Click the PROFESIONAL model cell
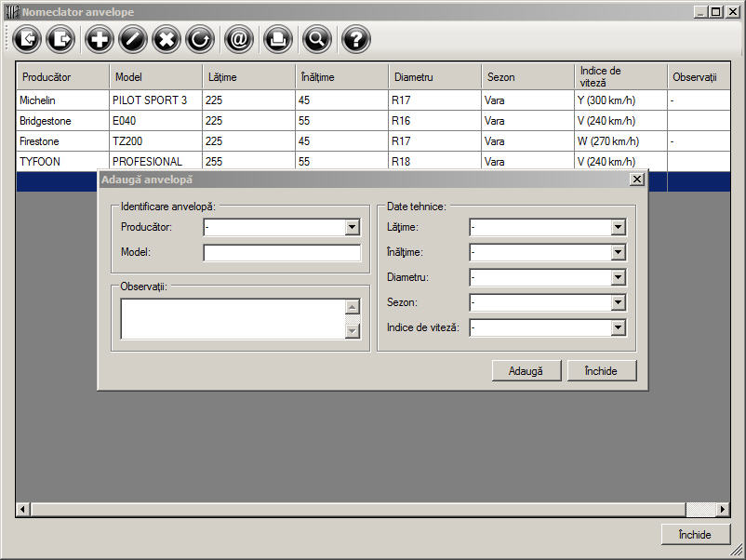The image size is (746, 560). (x=156, y=161)
